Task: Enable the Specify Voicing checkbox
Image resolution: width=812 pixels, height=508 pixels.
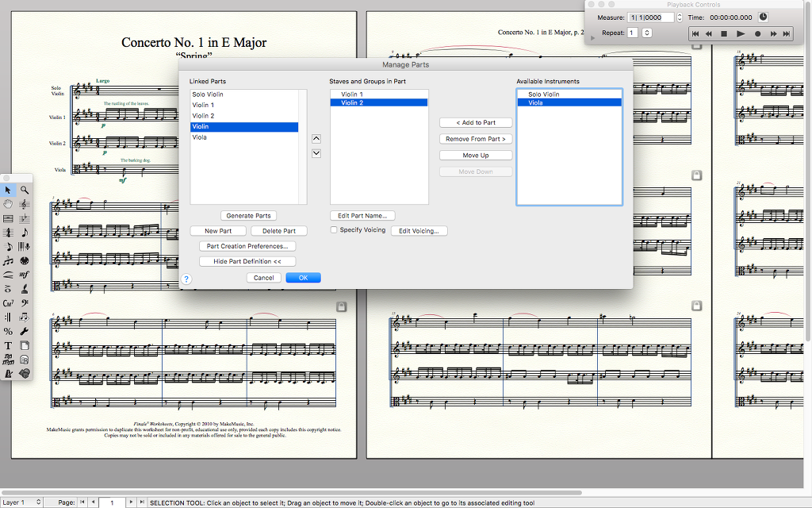Action: (334, 229)
